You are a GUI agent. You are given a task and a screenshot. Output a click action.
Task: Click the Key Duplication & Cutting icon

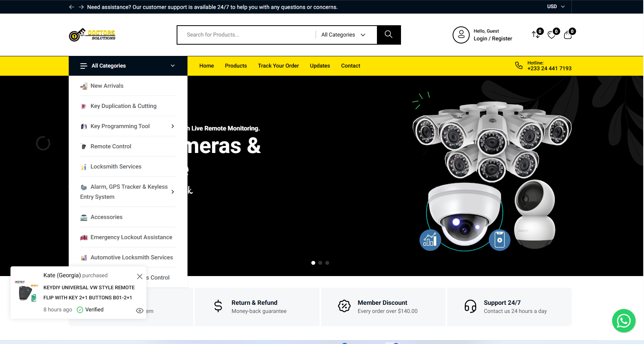pyautogui.click(x=84, y=106)
